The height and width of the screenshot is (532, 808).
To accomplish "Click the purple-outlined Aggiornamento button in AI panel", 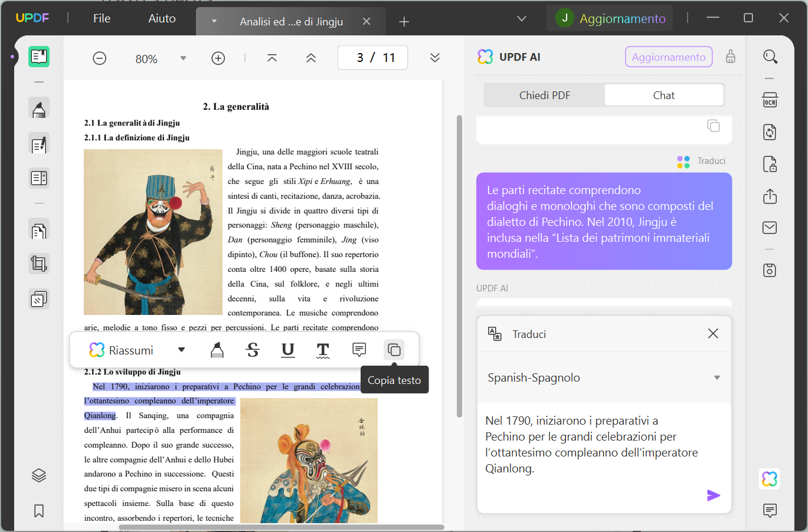I will coord(669,57).
